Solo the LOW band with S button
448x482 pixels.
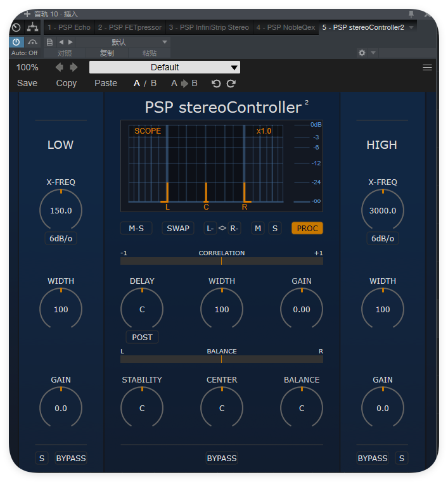tap(42, 459)
